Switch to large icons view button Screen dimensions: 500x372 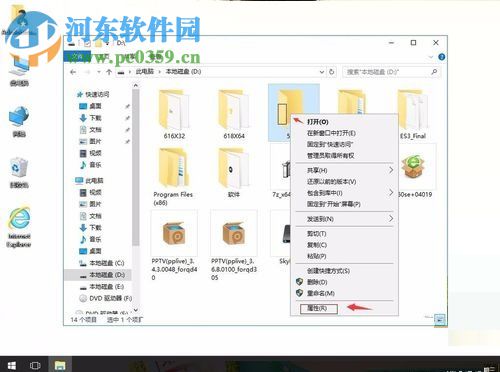440,319
